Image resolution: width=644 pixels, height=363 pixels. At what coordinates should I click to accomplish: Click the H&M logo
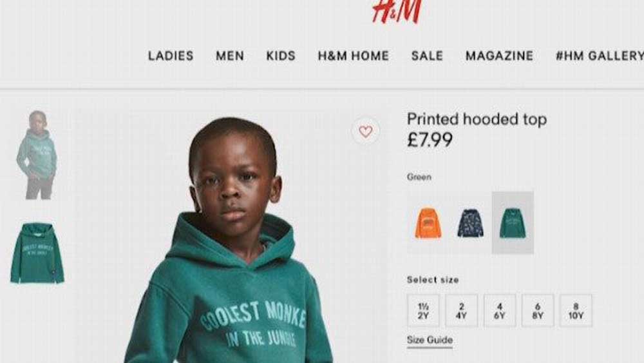pos(397,11)
